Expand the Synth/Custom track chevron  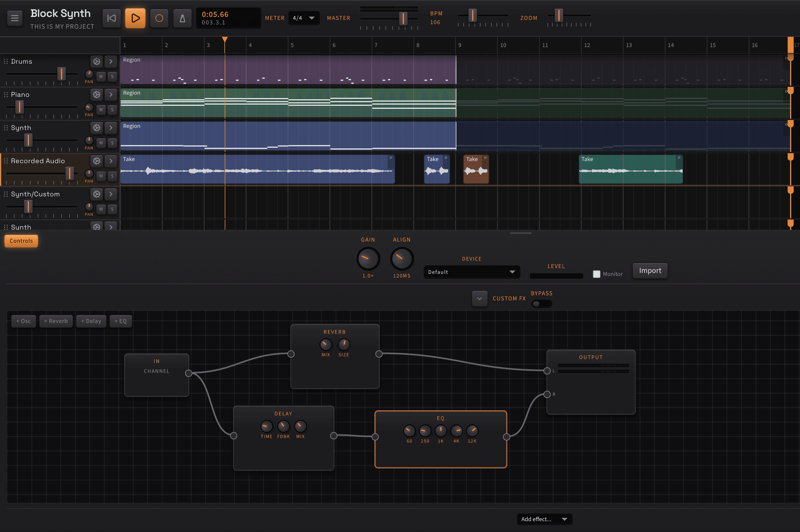[111, 194]
